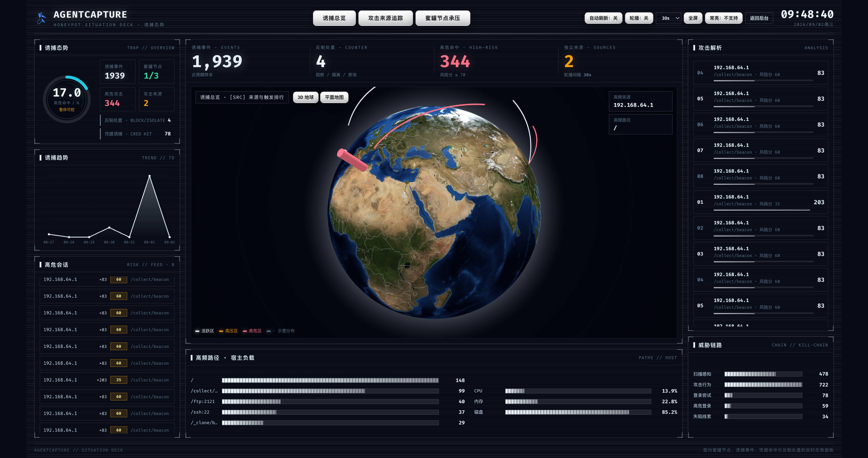The width and height of the screenshot is (868, 458).
Task: Click 返回后台 to return to admin
Action: click(x=759, y=18)
